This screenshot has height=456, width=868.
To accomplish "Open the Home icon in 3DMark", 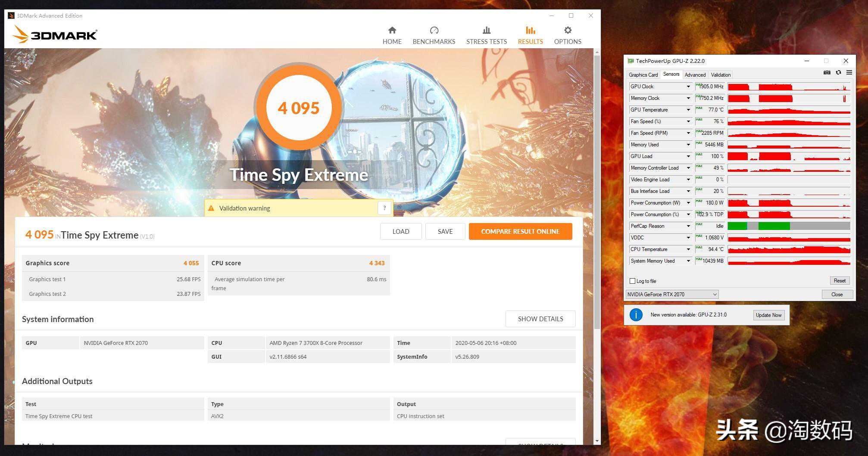I will [392, 31].
